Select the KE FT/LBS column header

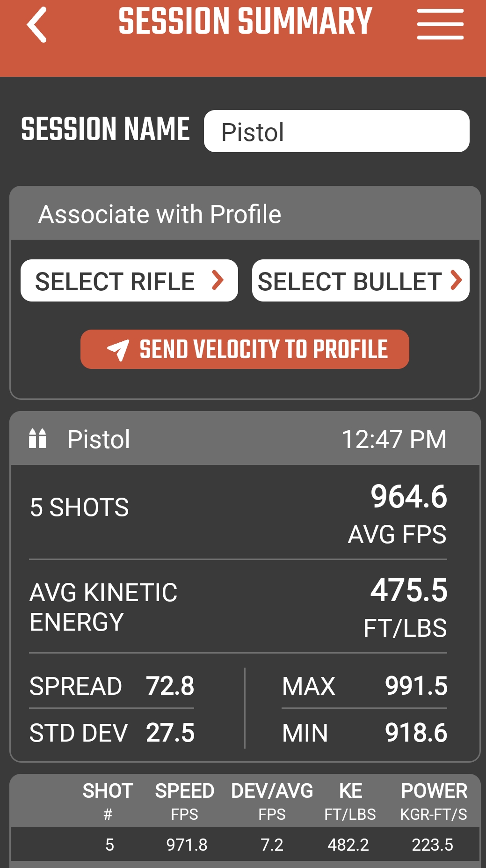pyautogui.click(x=350, y=801)
